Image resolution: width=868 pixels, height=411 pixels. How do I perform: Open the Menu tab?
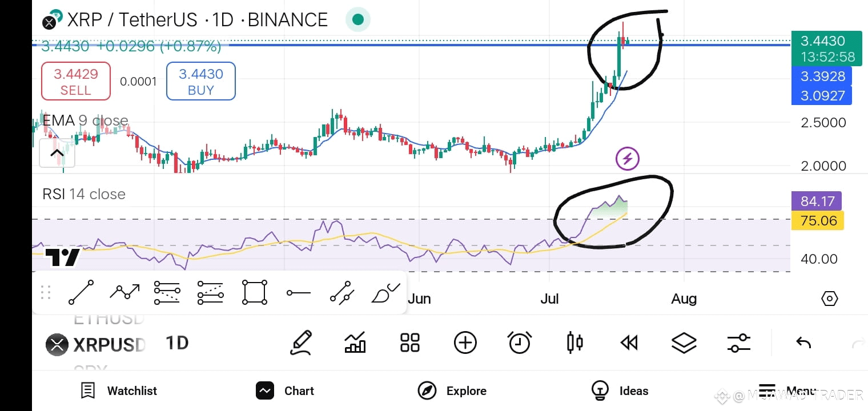(788, 391)
